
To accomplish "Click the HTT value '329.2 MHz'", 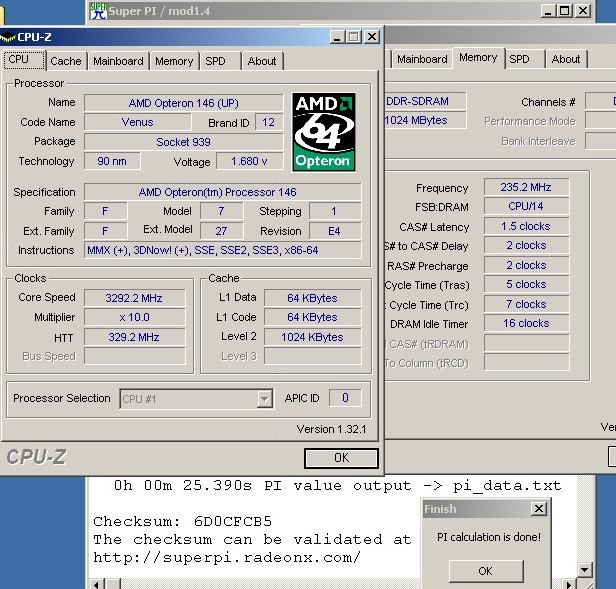I will coord(134,337).
